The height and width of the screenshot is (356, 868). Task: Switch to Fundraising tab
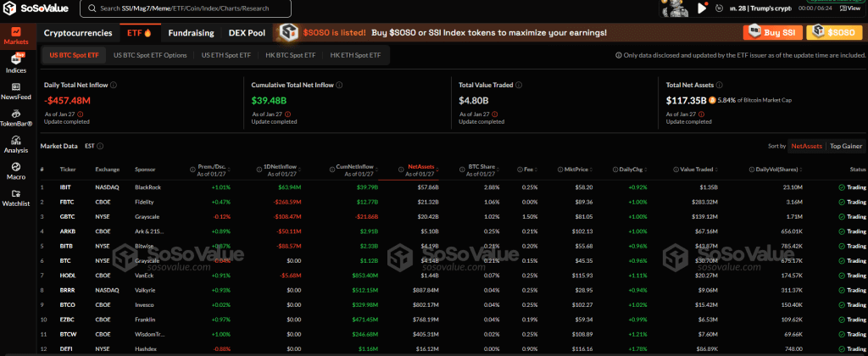click(x=191, y=33)
